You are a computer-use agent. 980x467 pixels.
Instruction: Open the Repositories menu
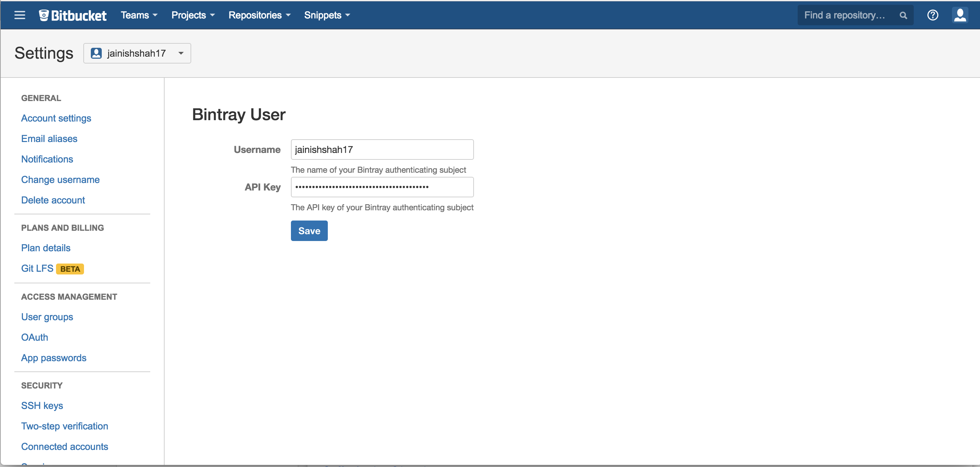coord(259,15)
